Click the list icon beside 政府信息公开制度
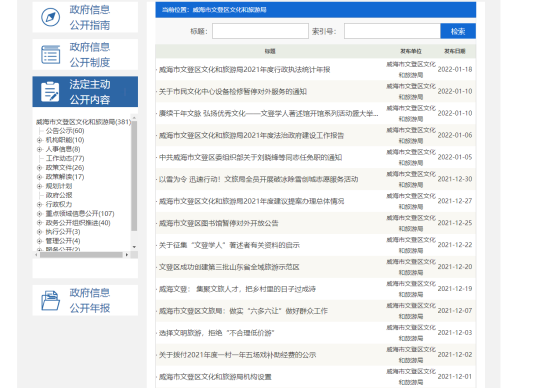The image size is (554, 389). [50, 54]
